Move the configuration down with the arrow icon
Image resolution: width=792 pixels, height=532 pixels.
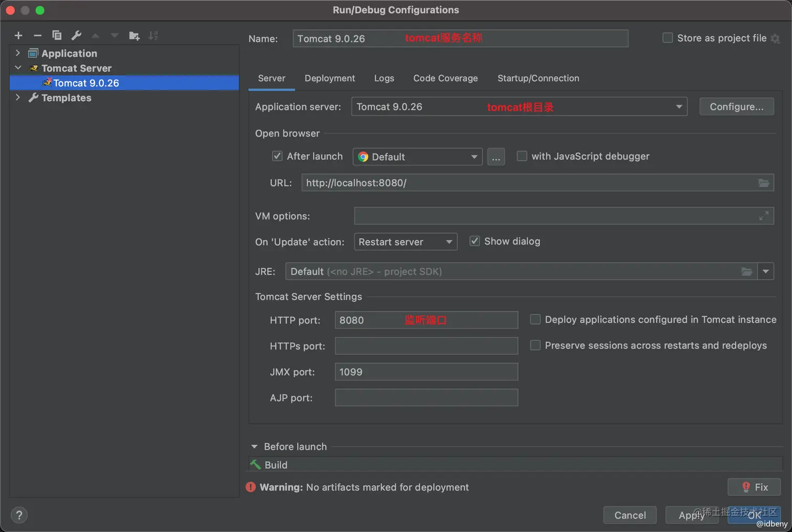click(x=114, y=36)
